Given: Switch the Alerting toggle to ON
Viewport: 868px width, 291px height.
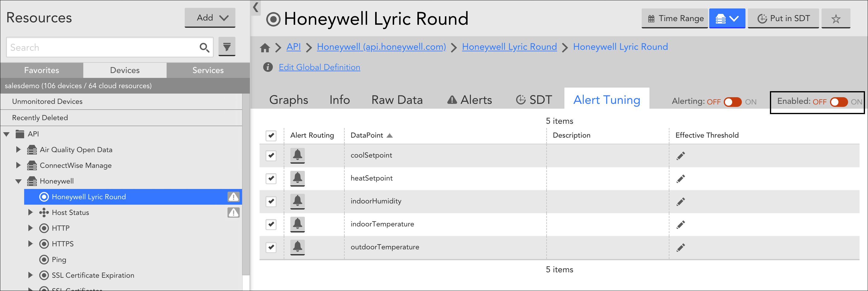Looking at the screenshot, I should (x=732, y=102).
